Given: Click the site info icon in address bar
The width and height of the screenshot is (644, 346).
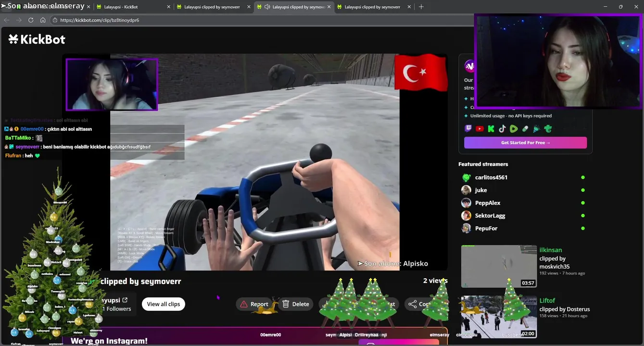Looking at the screenshot, I should click(55, 20).
